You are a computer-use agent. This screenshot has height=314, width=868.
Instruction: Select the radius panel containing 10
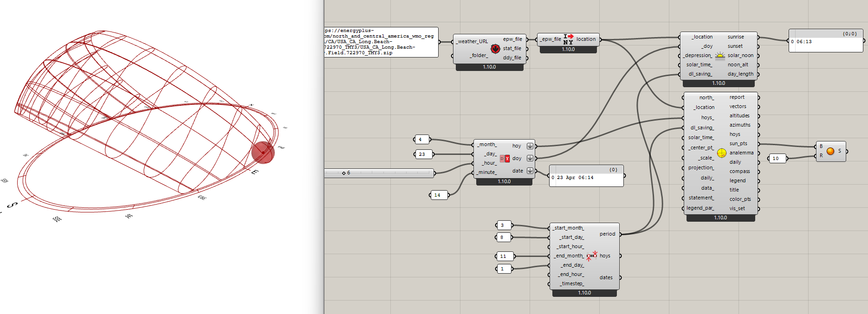click(777, 158)
